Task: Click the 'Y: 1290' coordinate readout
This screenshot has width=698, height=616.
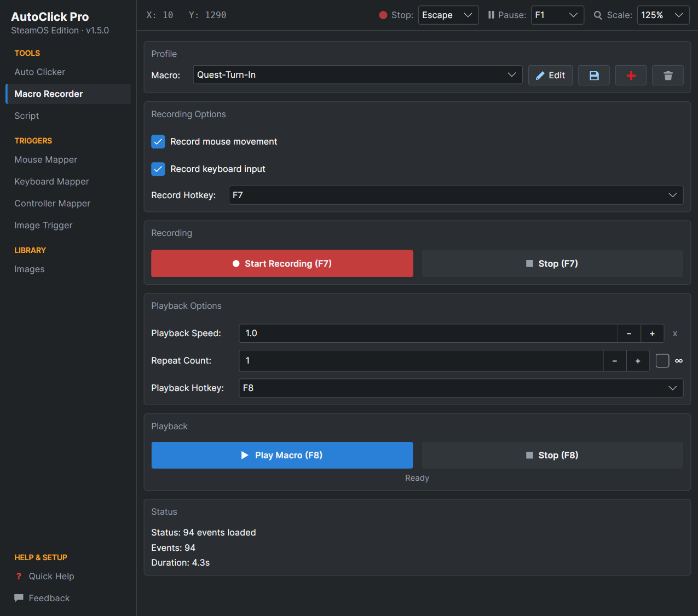Action: (x=207, y=15)
